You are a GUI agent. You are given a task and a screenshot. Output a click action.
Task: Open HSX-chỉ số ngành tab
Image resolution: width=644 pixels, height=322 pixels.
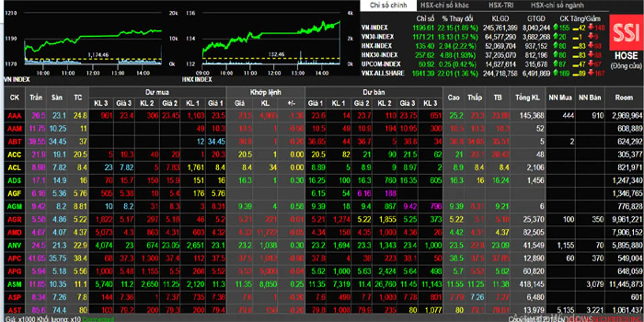[557, 5]
